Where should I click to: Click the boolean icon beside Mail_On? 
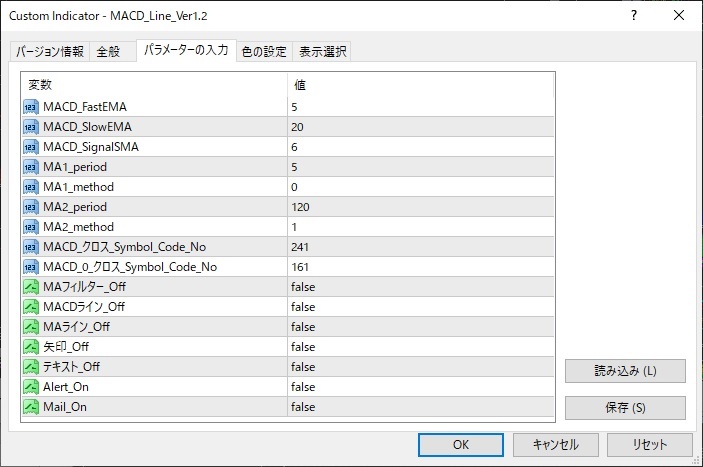(x=30, y=407)
